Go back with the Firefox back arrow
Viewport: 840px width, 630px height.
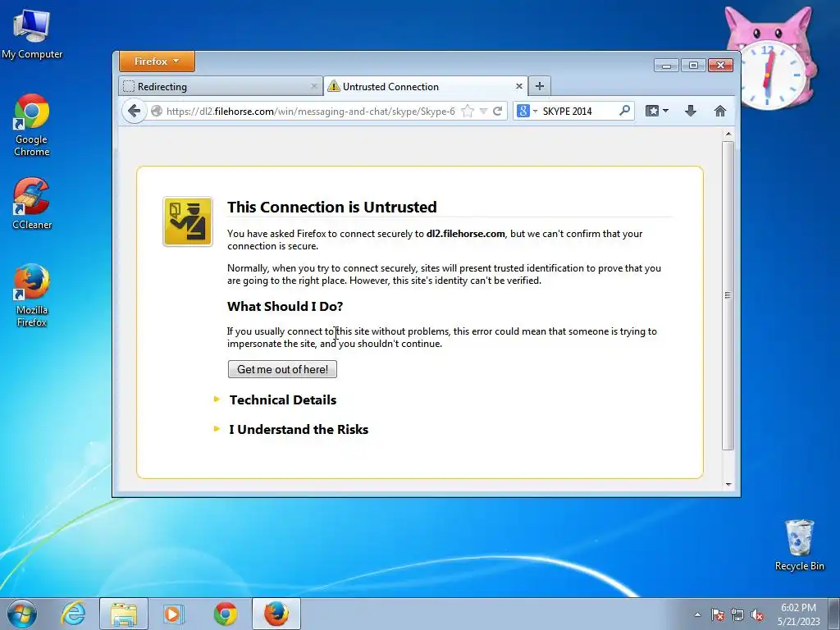tap(134, 112)
